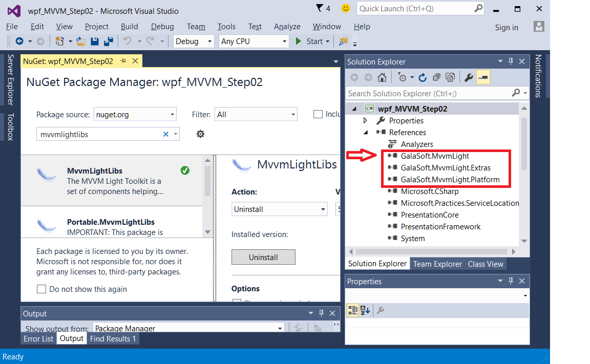The width and height of the screenshot is (590, 364).
Task: Click the Undo toolbar arrow
Action: [x=128, y=41]
